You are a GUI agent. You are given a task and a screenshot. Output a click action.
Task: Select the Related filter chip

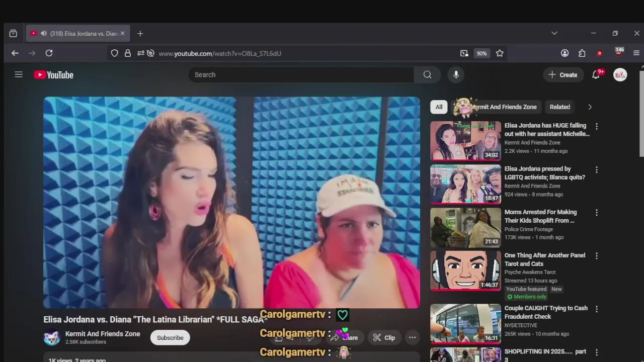pyautogui.click(x=560, y=107)
